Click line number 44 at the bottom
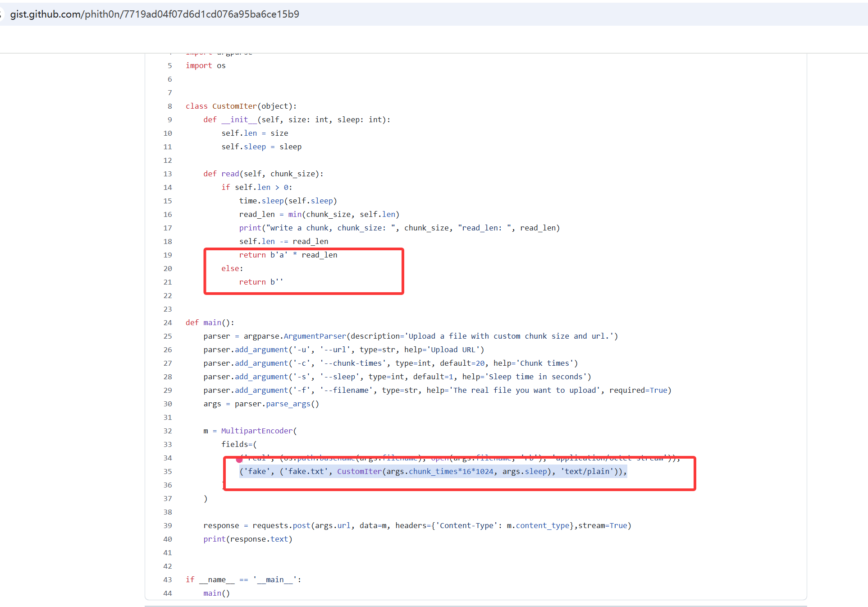This screenshot has width=868, height=607. (168, 593)
